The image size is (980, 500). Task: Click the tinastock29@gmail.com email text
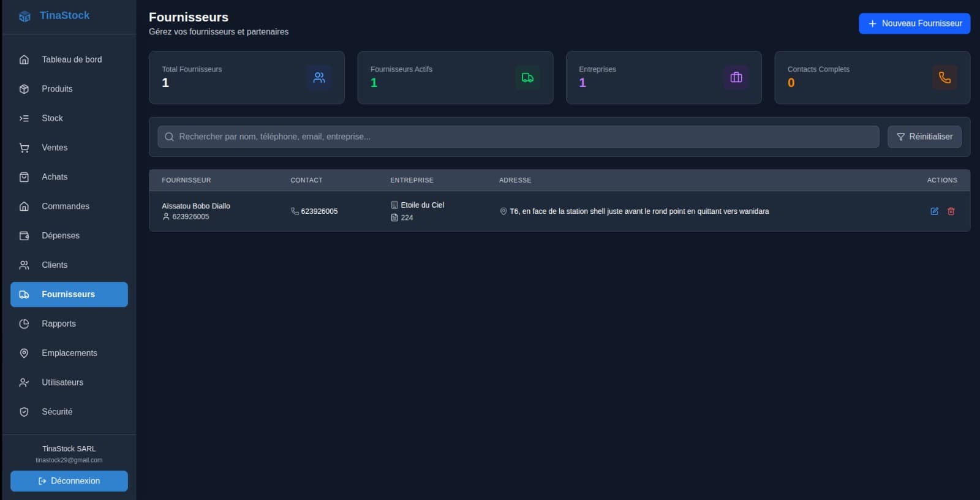click(69, 460)
